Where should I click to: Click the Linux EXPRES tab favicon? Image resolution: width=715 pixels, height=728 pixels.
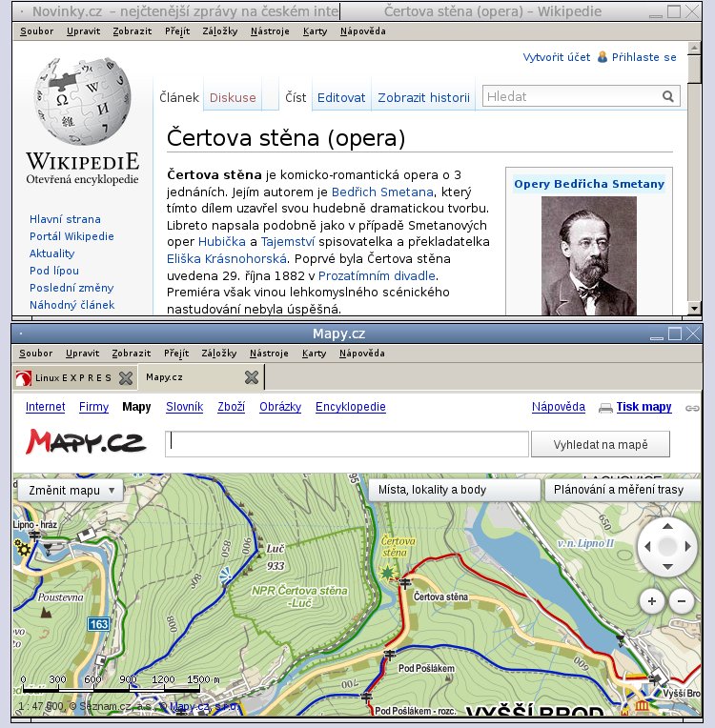point(24,378)
